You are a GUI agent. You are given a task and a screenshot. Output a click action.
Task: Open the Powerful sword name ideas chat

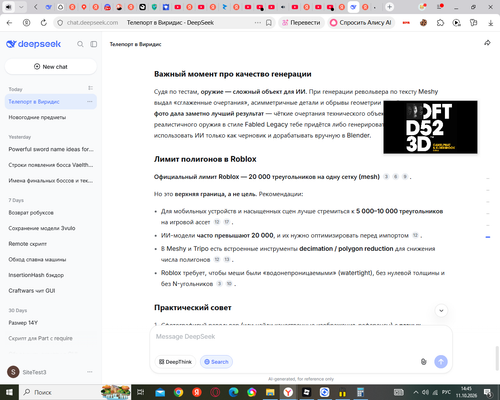(51, 149)
